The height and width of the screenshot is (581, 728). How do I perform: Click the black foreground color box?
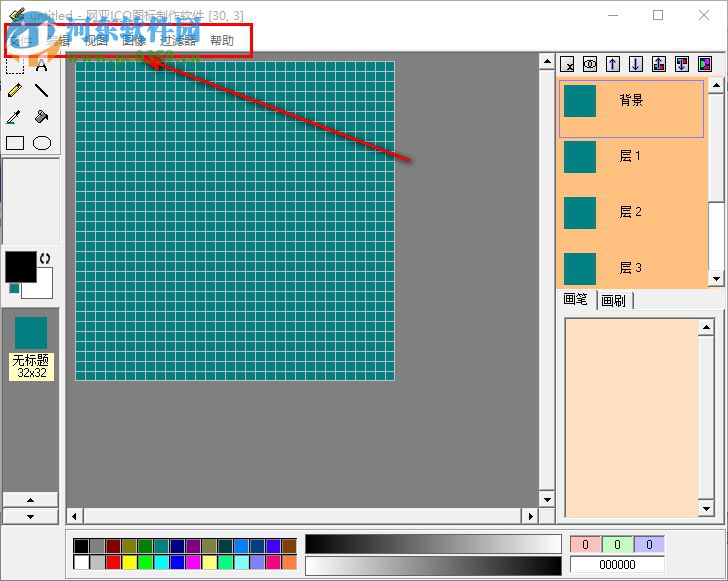(21, 267)
